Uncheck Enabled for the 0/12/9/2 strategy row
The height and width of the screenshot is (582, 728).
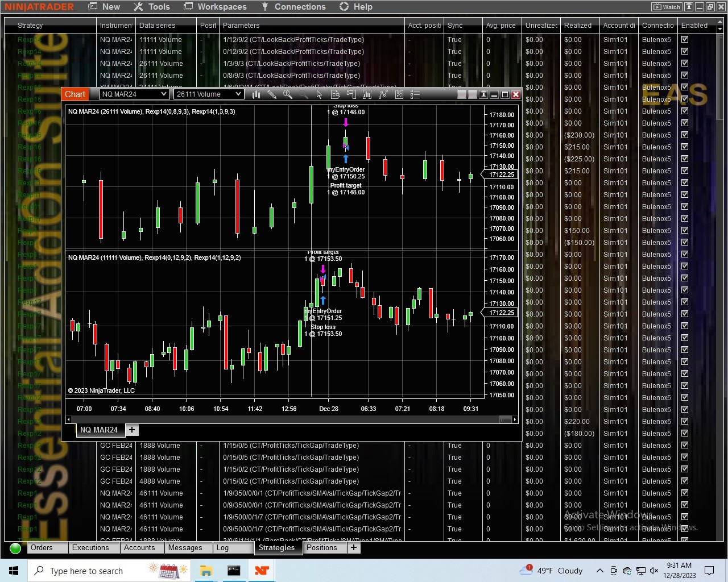[685, 52]
